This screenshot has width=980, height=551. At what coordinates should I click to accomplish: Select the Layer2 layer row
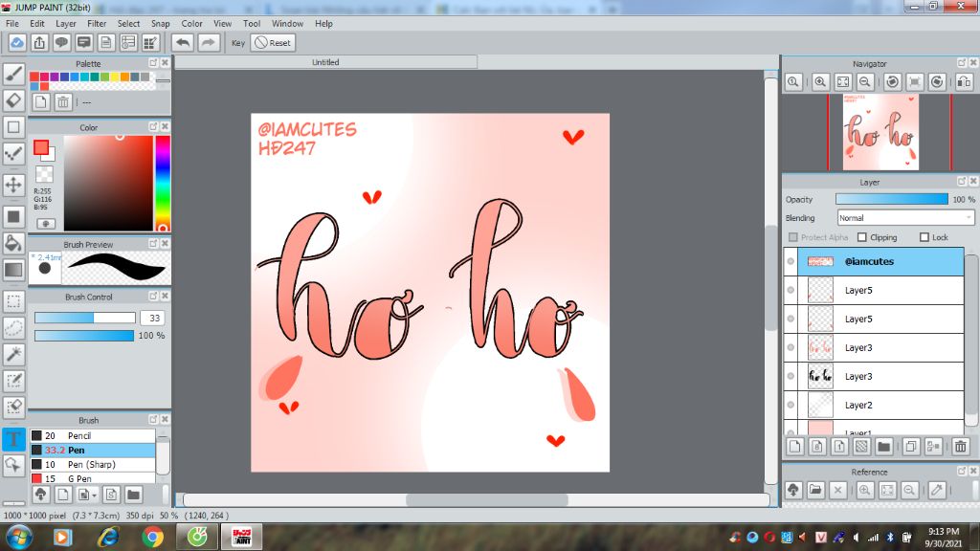[x=874, y=405]
